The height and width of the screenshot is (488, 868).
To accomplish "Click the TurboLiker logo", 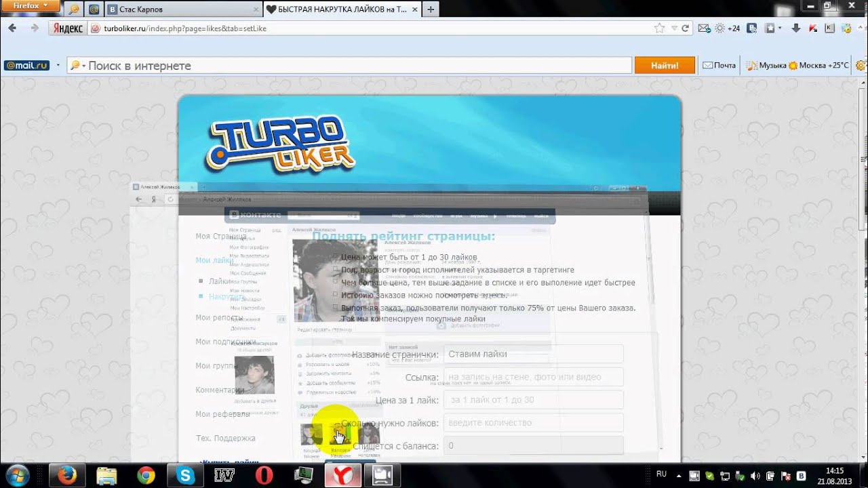I will click(280, 144).
